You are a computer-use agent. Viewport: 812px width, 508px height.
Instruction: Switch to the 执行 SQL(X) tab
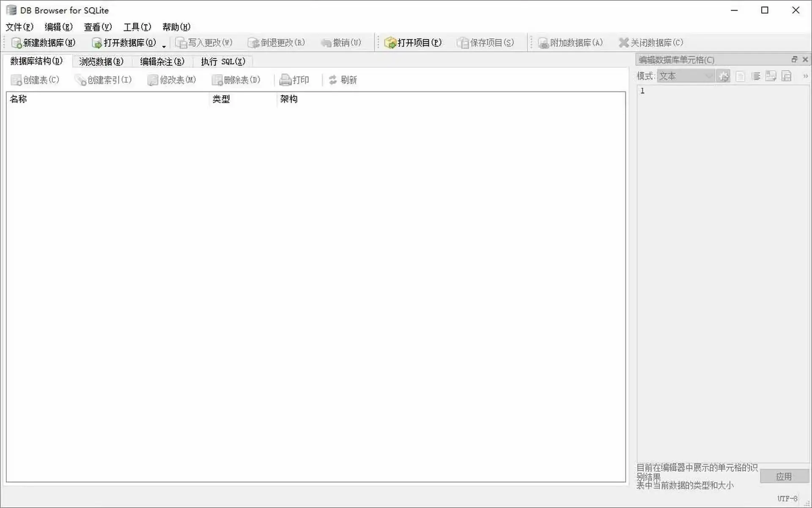[223, 62]
